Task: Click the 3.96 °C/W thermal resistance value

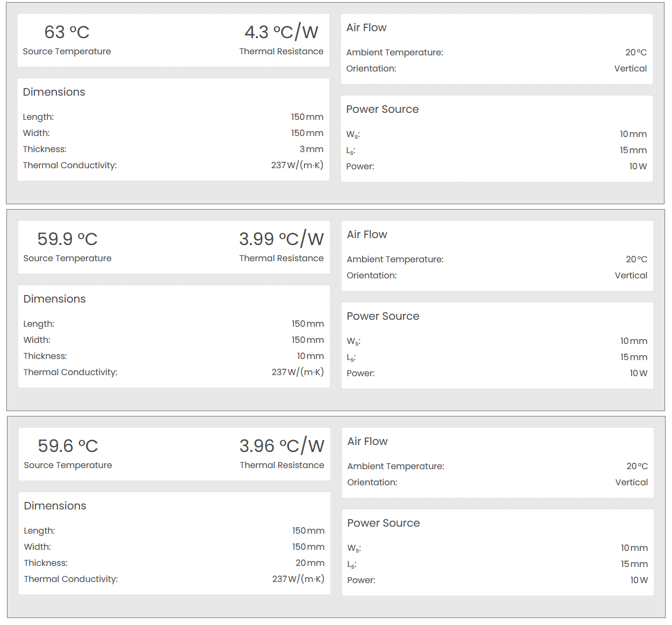Action: tap(281, 446)
